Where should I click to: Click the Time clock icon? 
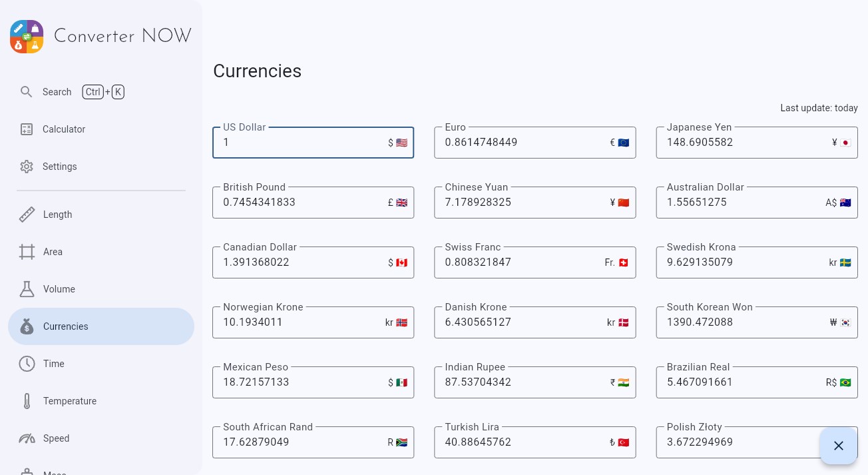(27, 364)
